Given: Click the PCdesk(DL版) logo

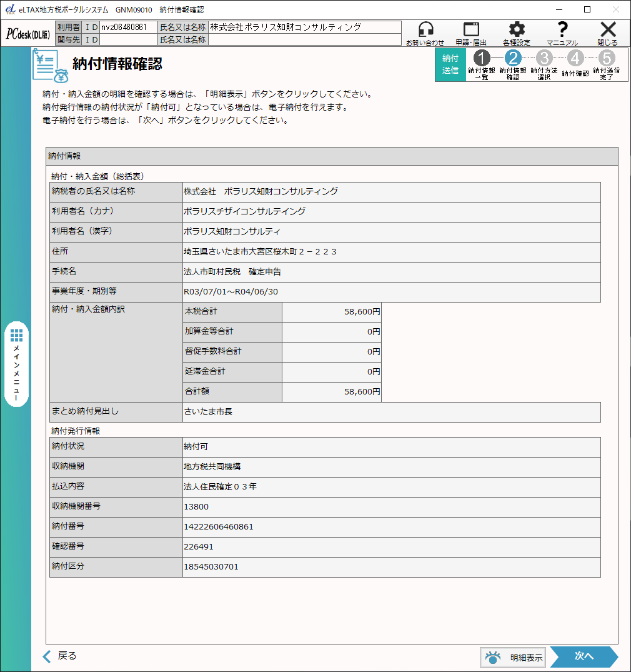Looking at the screenshot, I should pos(28,34).
